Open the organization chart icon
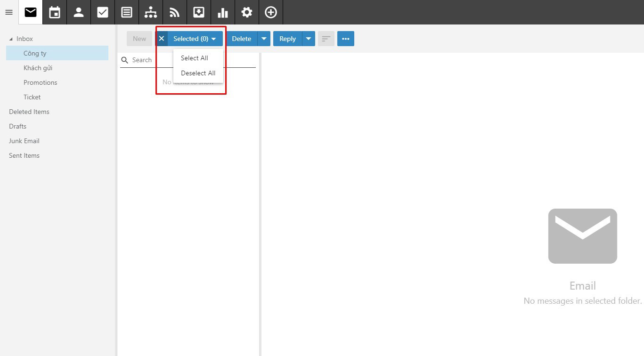This screenshot has width=644, height=356. tap(151, 12)
